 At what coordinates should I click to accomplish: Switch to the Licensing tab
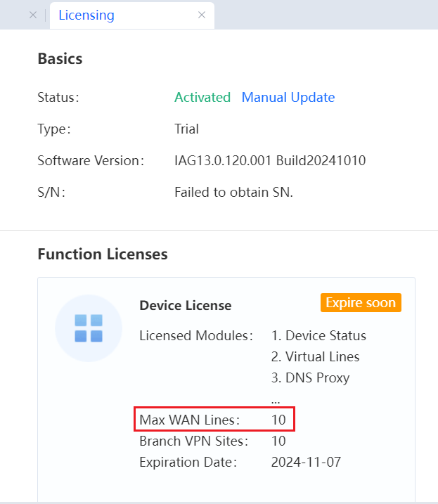86,15
